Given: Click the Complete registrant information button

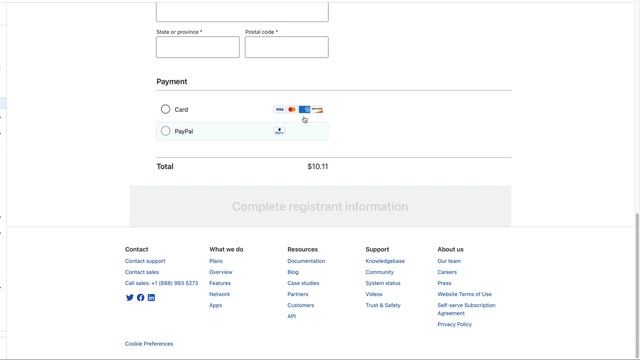Looking at the screenshot, I should click(x=320, y=206).
